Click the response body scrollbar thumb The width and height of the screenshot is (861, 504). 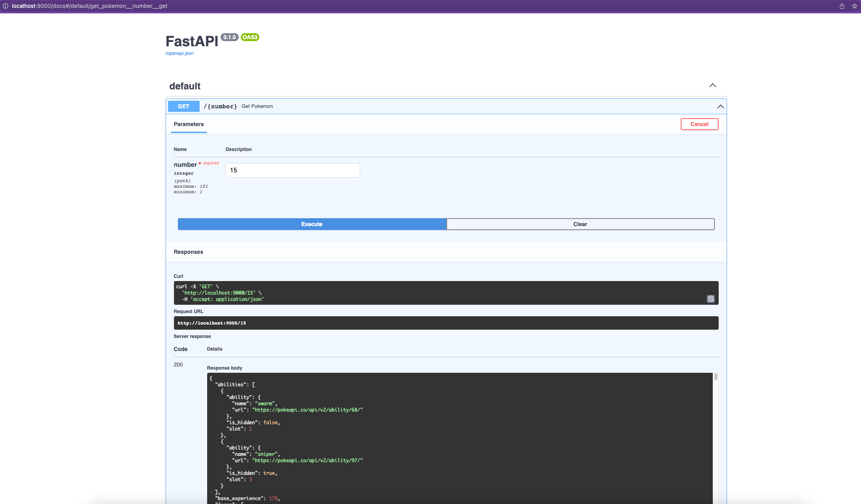[x=716, y=377]
